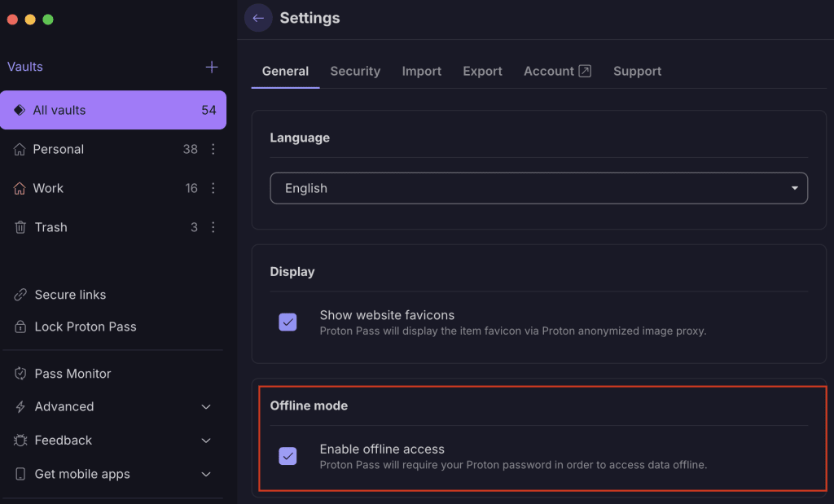This screenshot has height=504, width=834.
Task: Open the Trash options menu
Action: (x=213, y=227)
